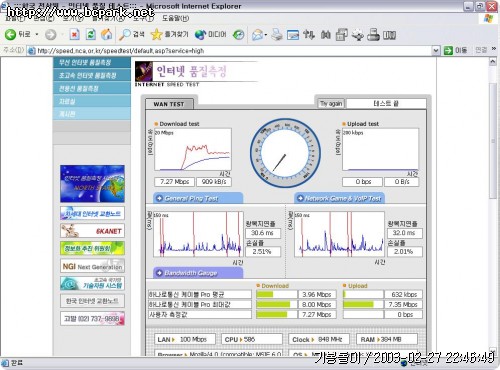Click the binoculars toolbar icon
The height and width of the screenshot is (370, 500).
pos(326,34)
